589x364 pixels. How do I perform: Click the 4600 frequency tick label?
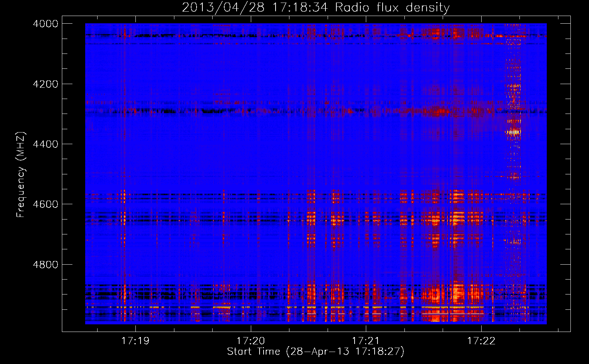pyautogui.click(x=46, y=204)
